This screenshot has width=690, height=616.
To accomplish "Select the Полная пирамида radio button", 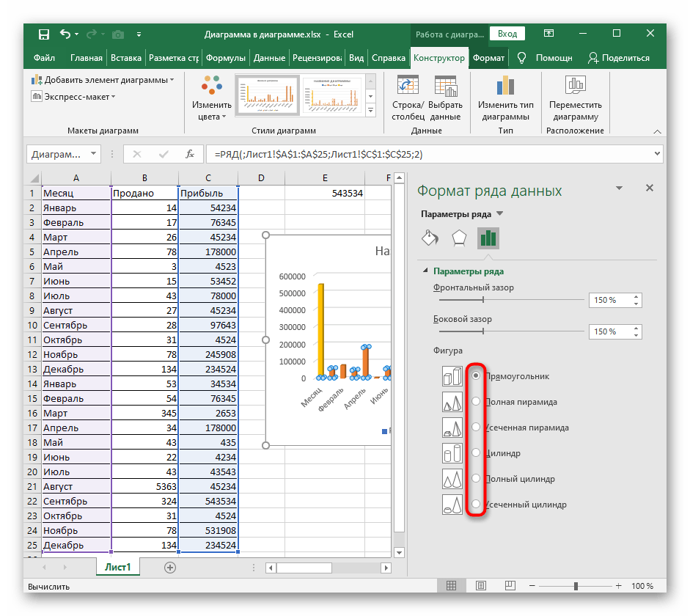I will click(x=476, y=401).
